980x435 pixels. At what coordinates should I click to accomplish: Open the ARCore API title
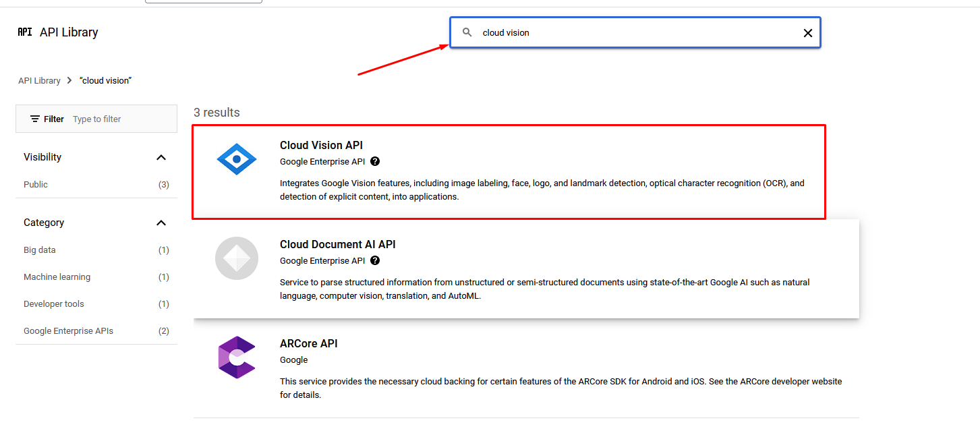308,343
